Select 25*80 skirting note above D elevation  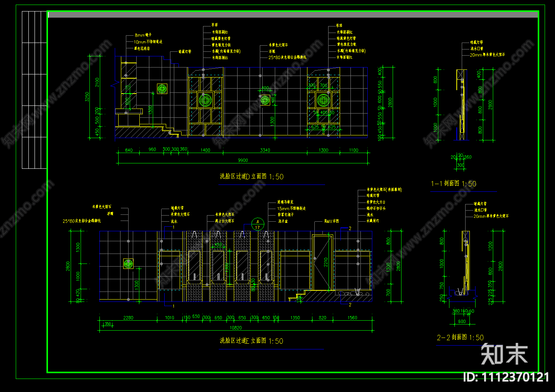pos(287,58)
